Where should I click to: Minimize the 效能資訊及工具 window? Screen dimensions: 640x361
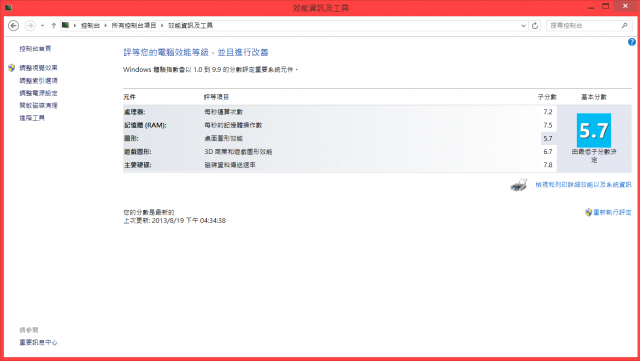(x=591, y=7)
